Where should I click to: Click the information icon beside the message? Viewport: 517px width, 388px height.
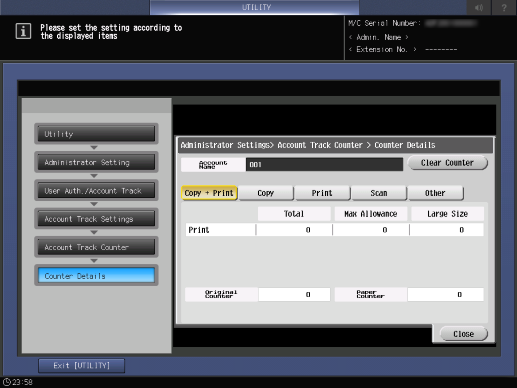point(23,31)
